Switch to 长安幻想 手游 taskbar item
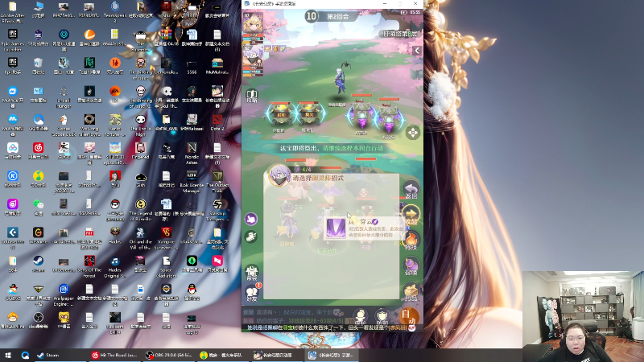This screenshot has width=644, height=362. 332,356
